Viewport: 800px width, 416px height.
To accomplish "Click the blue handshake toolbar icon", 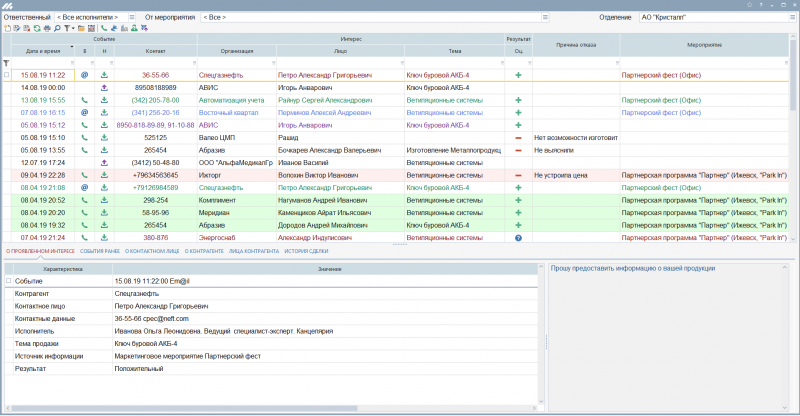I will [114, 28].
